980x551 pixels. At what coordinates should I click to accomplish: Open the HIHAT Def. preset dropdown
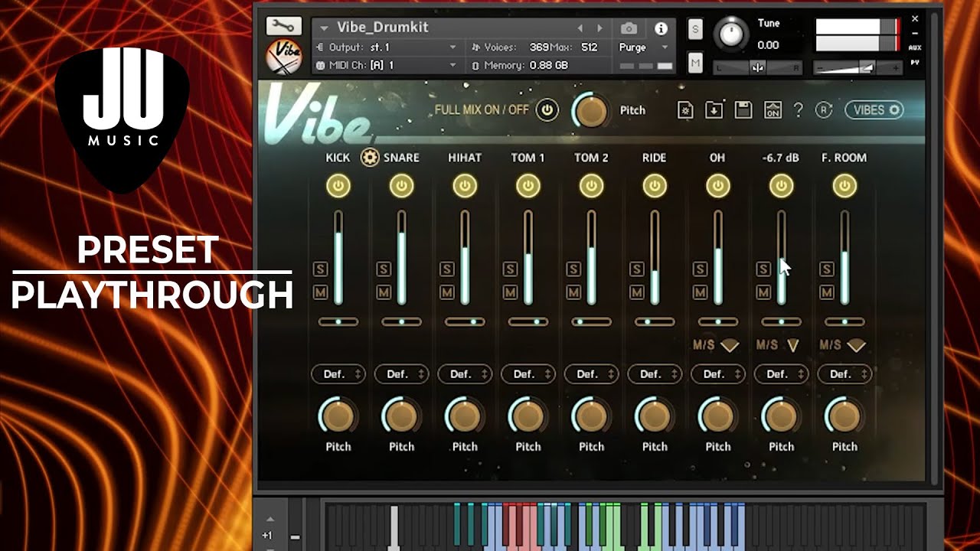pyautogui.click(x=465, y=374)
